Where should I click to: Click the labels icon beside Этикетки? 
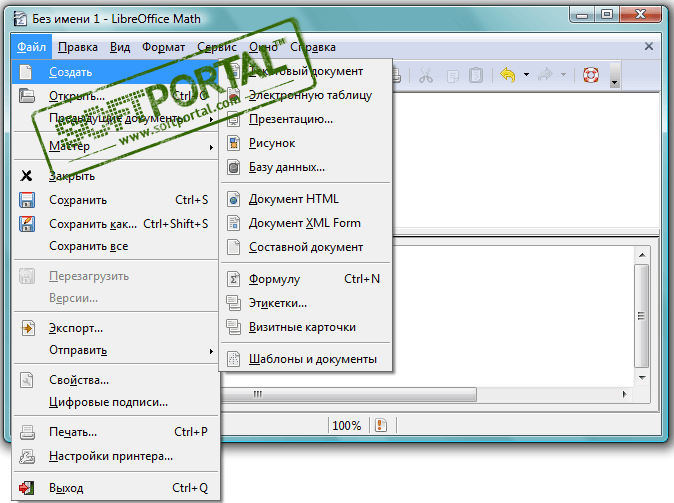(233, 304)
